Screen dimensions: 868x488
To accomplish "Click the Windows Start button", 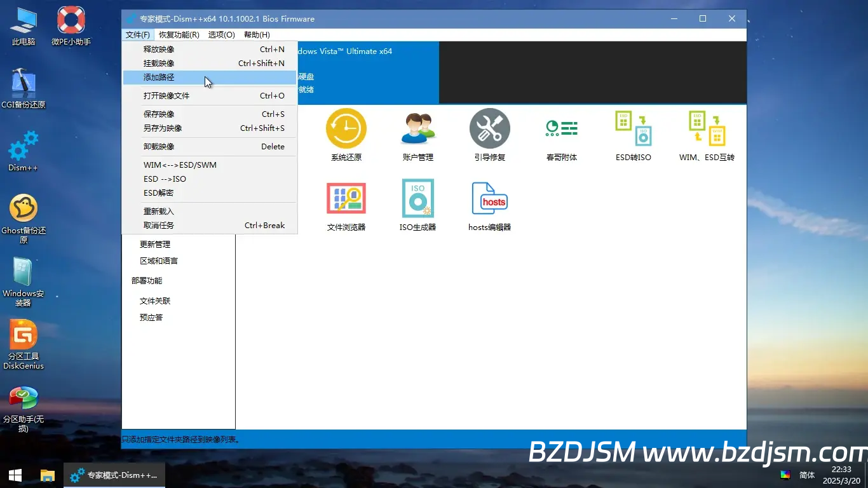I will click(x=15, y=475).
